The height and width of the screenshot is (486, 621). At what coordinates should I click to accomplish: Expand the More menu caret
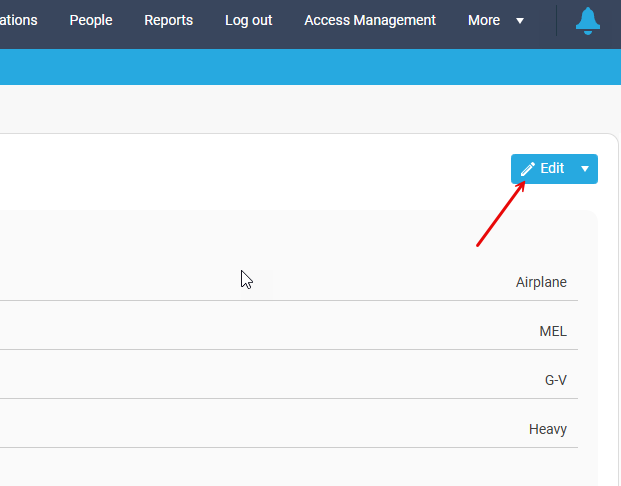point(519,21)
